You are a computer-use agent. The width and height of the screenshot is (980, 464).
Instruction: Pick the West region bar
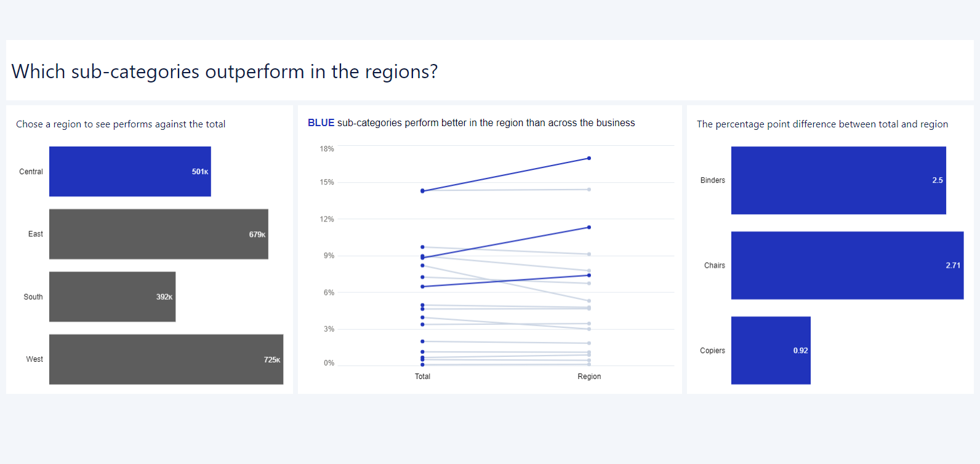tap(166, 359)
